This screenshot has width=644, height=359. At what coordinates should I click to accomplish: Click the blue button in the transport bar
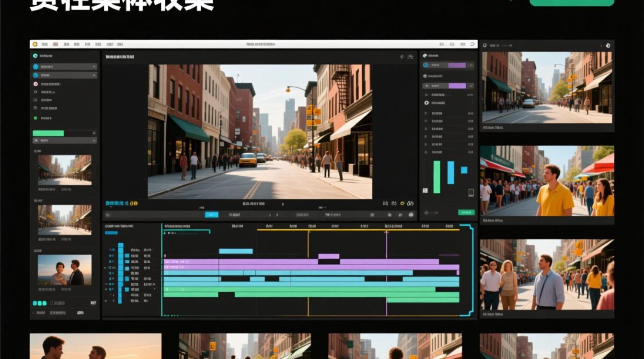coord(212,215)
